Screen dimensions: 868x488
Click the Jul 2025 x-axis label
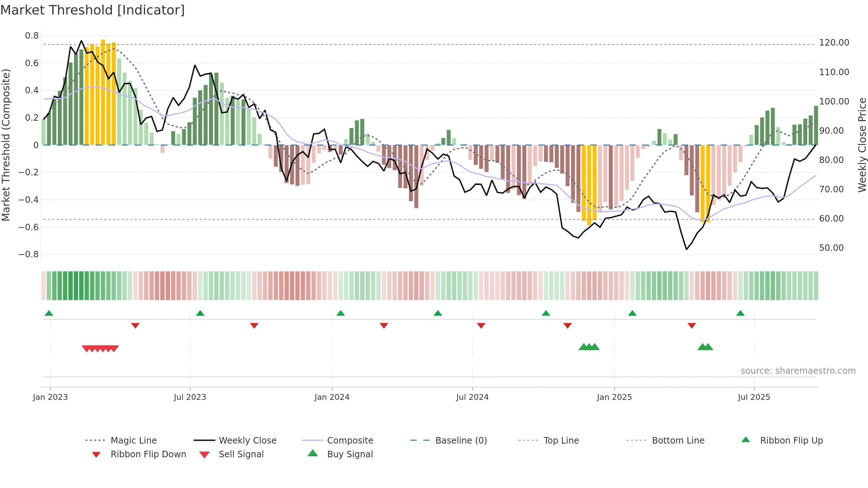(754, 397)
